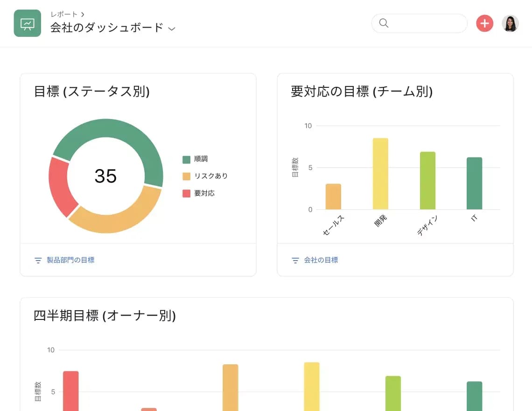Click the orange bar in owner chart
The width and height of the screenshot is (532, 411).
coord(231,388)
